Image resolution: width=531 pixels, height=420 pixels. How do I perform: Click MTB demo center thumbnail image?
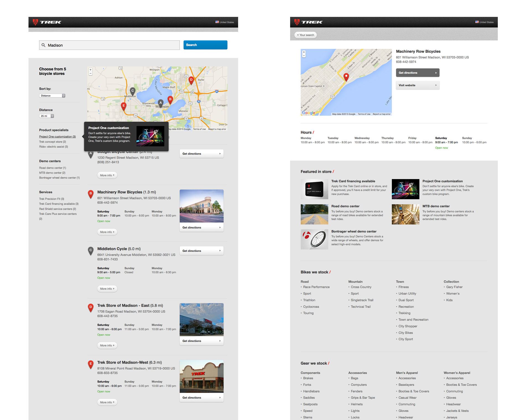click(405, 214)
